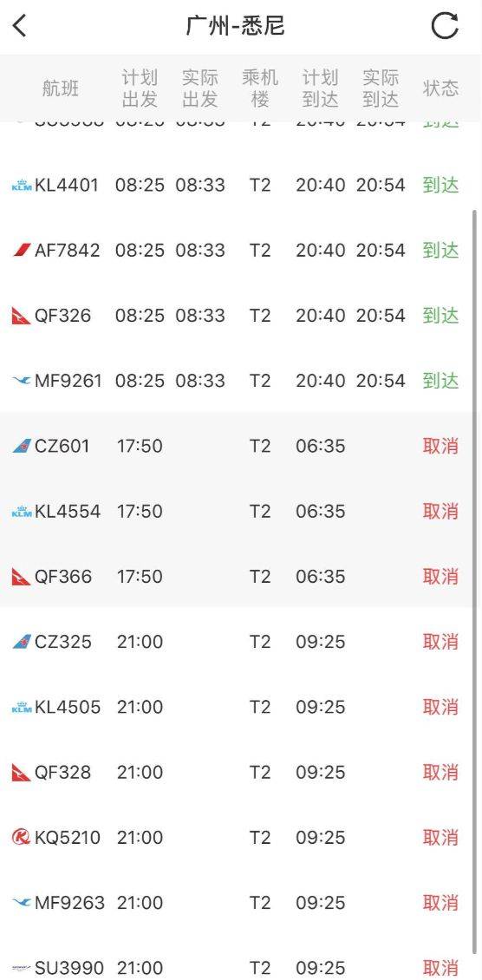The image size is (482, 980).
Task: Click the China Southern logo beside CZ601
Action: coord(21,446)
